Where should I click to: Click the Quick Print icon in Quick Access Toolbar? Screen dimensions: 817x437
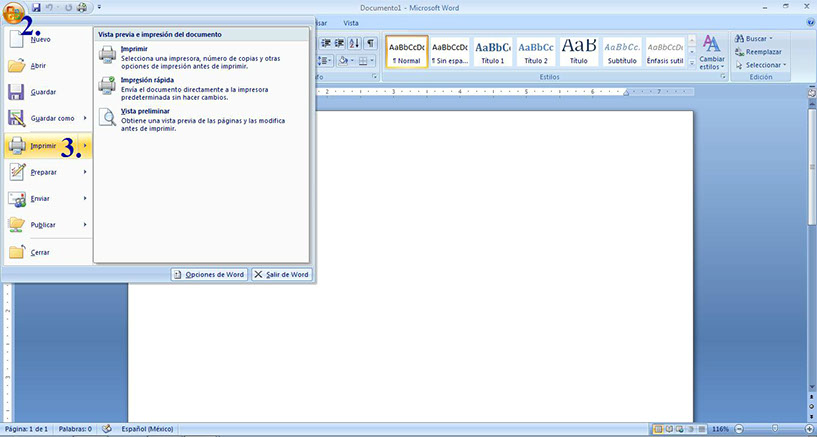pyautogui.click(x=82, y=7)
